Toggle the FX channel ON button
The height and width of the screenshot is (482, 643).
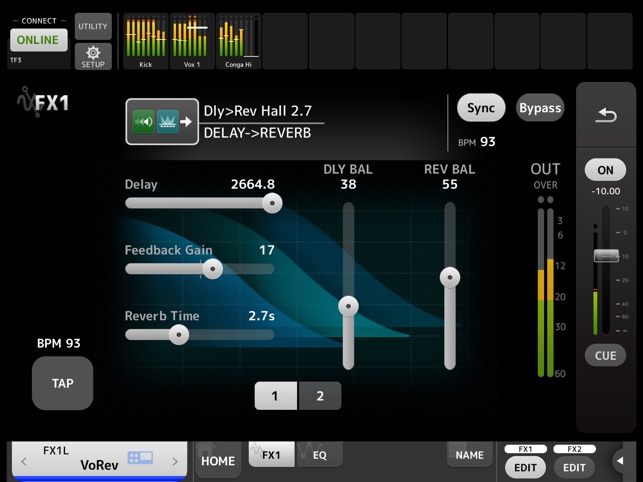(x=605, y=170)
